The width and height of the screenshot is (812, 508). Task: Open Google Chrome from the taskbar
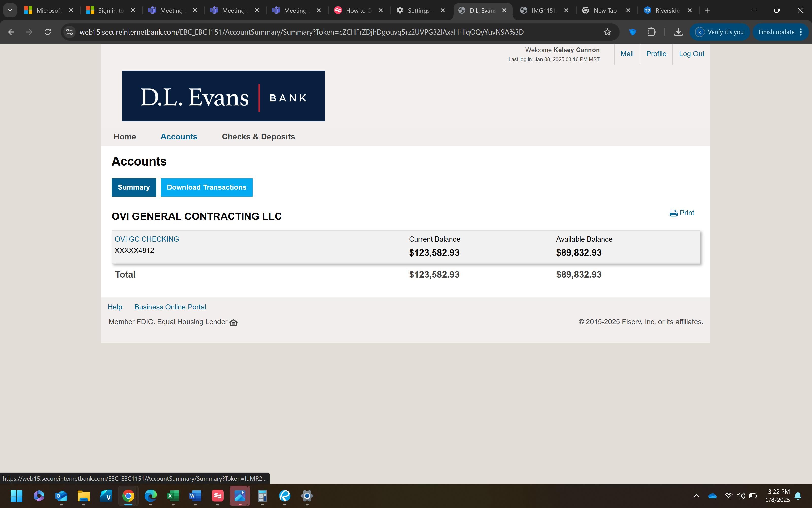(128, 496)
